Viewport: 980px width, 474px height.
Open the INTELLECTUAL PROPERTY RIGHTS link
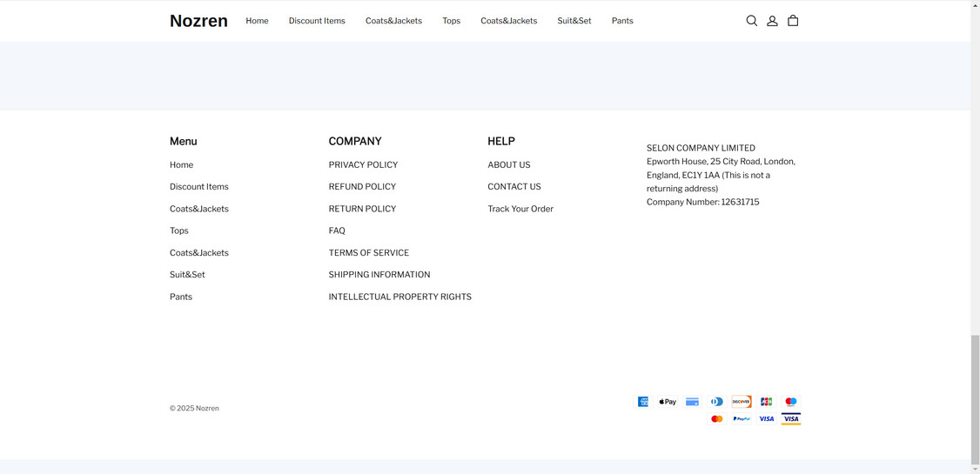click(x=400, y=297)
